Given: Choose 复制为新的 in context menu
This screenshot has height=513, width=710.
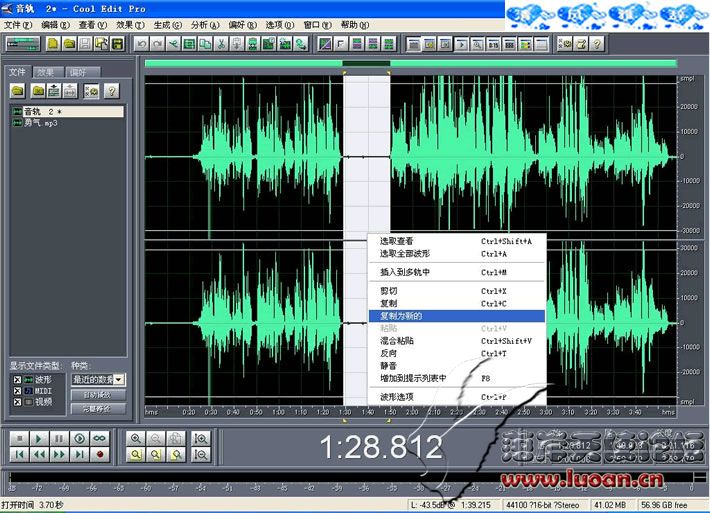Looking at the screenshot, I should point(457,316).
